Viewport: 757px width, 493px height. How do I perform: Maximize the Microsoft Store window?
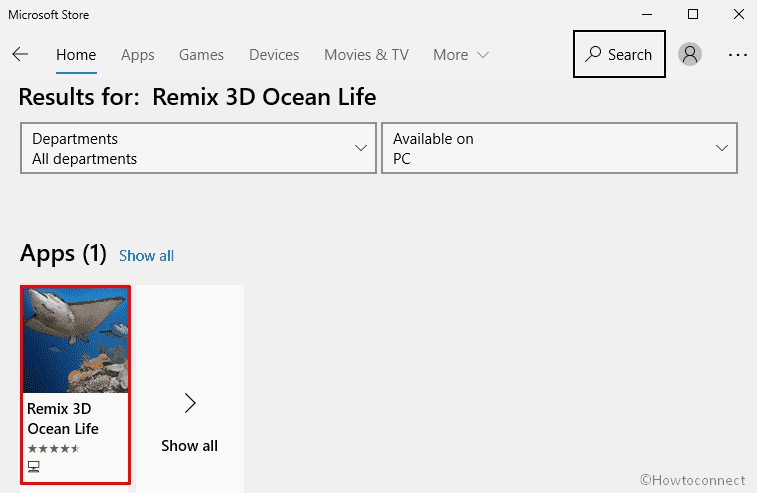(693, 14)
